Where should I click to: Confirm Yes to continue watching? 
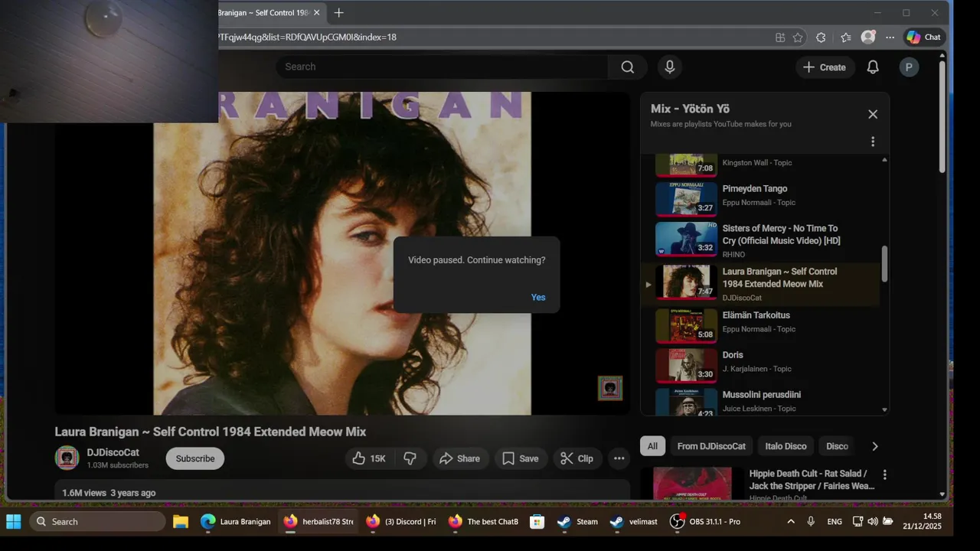point(538,298)
